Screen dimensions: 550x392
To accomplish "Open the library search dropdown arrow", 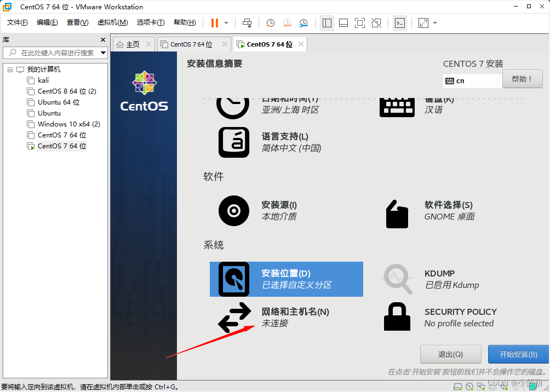I will tap(103, 53).
